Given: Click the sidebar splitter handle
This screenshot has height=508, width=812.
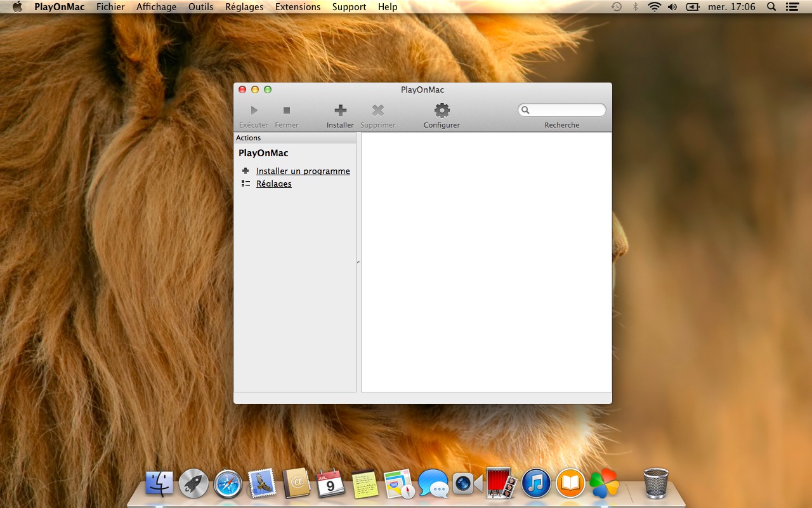Looking at the screenshot, I should point(358,262).
